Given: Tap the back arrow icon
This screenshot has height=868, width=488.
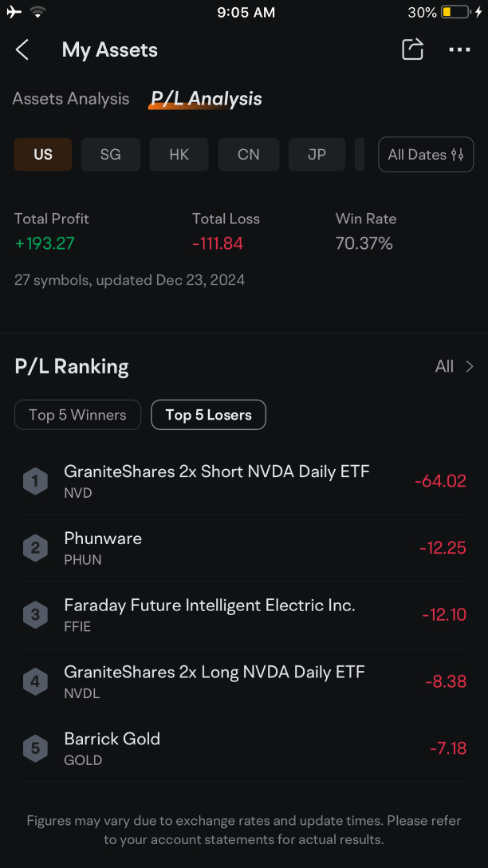Looking at the screenshot, I should tap(22, 49).
